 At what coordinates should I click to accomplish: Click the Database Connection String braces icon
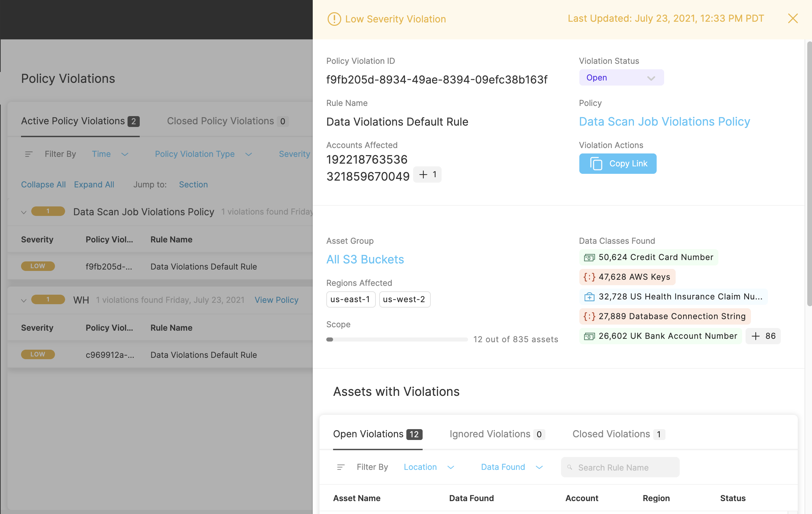589,316
